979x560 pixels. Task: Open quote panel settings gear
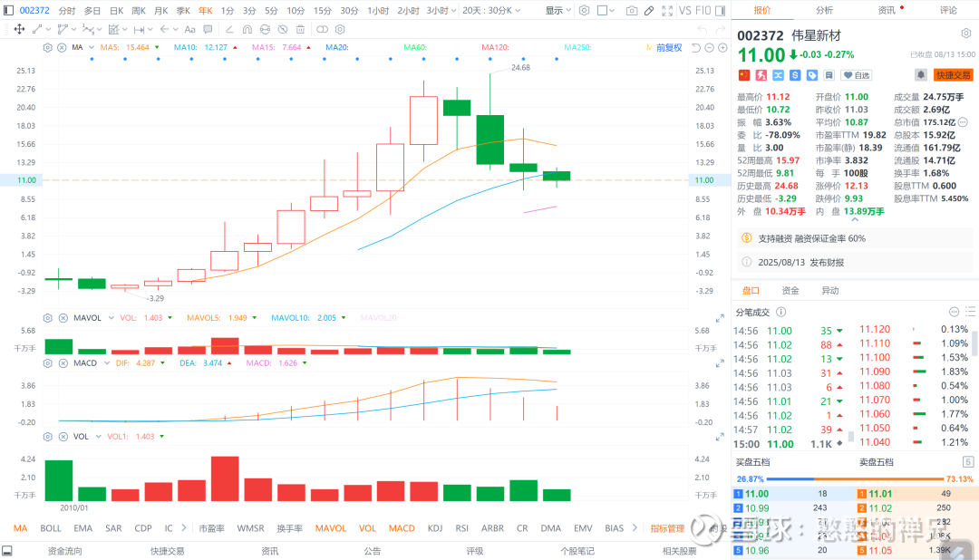(x=966, y=34)
